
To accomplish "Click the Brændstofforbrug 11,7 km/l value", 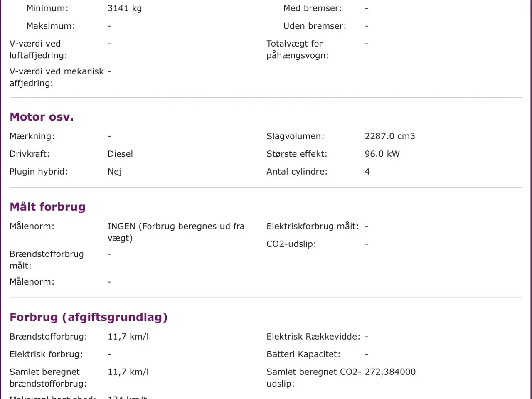I will pyautogui.click(x=128, y=337).
